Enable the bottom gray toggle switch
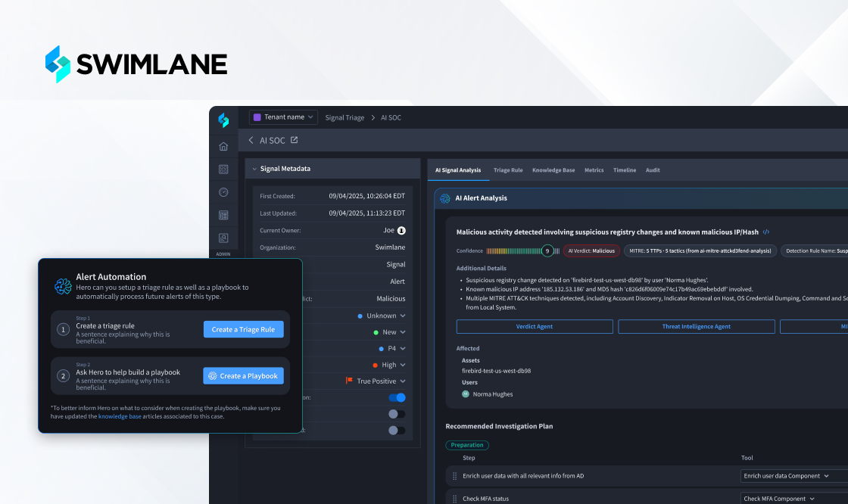Viewport: 848px width, 504px height. (397, 430)
